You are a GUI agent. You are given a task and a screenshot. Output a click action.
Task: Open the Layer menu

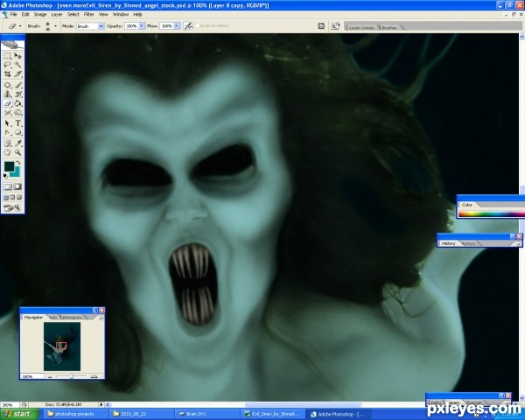coord(57,14)
